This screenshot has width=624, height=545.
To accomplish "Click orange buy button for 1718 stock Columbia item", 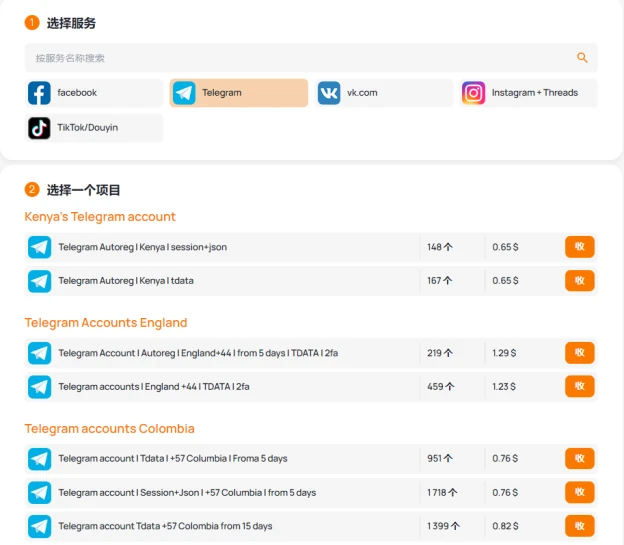I will (x=580, y=492).
